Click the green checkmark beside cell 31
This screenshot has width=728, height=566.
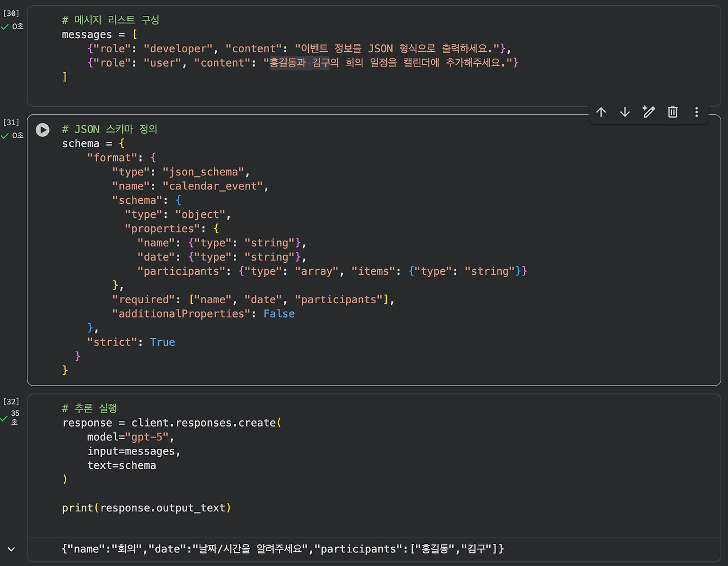coord(5,135)
